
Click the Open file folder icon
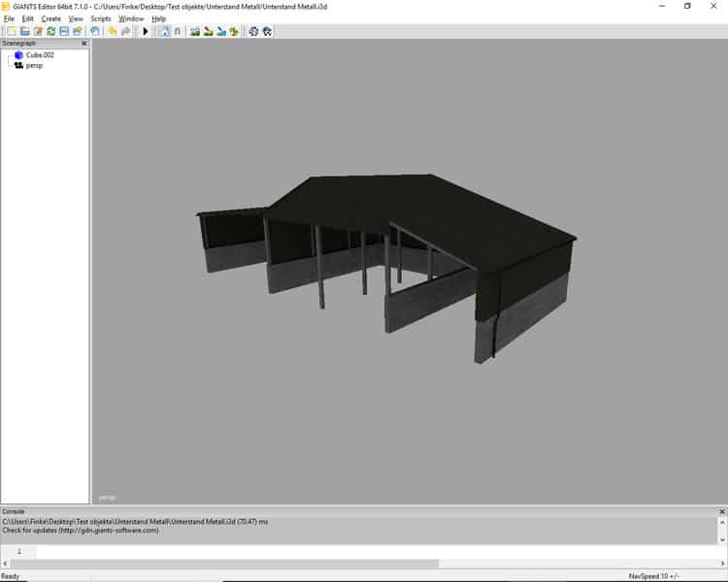24,31
